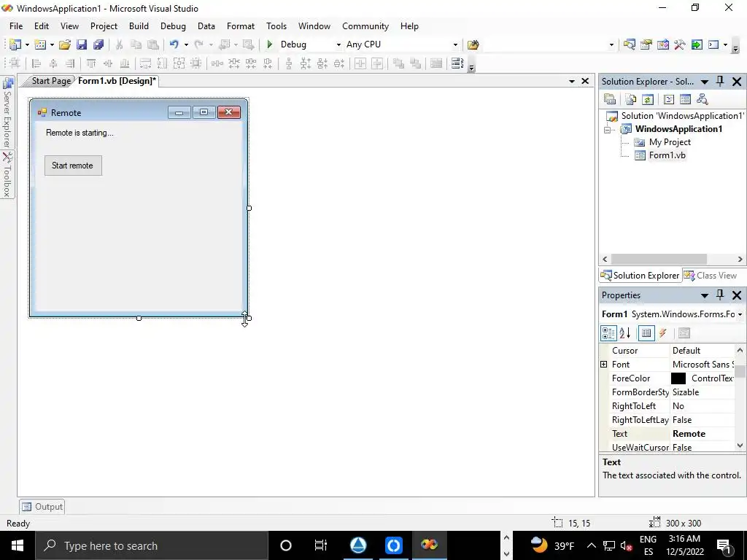Open the Toolbox hammer-and-wrench icon

click(680, 44)
